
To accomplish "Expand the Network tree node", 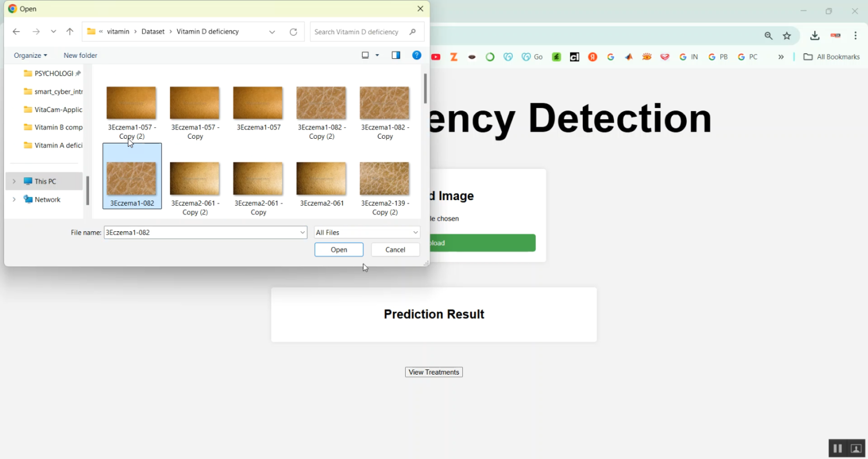I will [x=14, y=199].
